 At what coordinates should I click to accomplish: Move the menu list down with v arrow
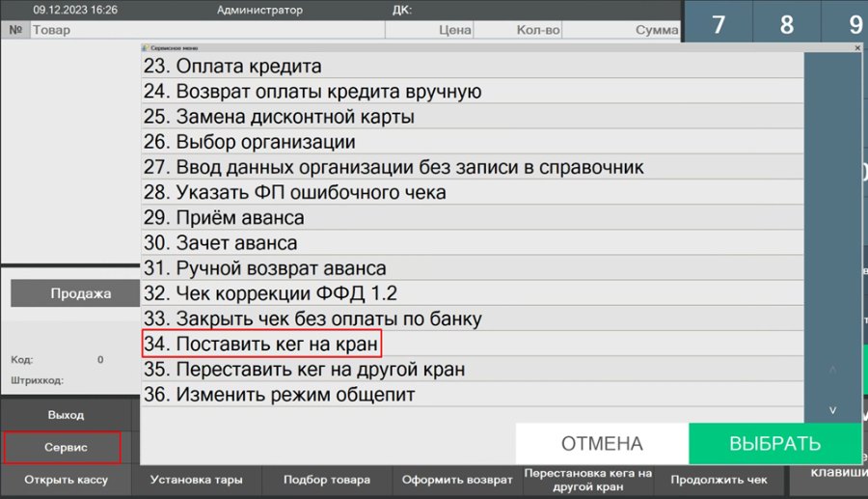832,410
